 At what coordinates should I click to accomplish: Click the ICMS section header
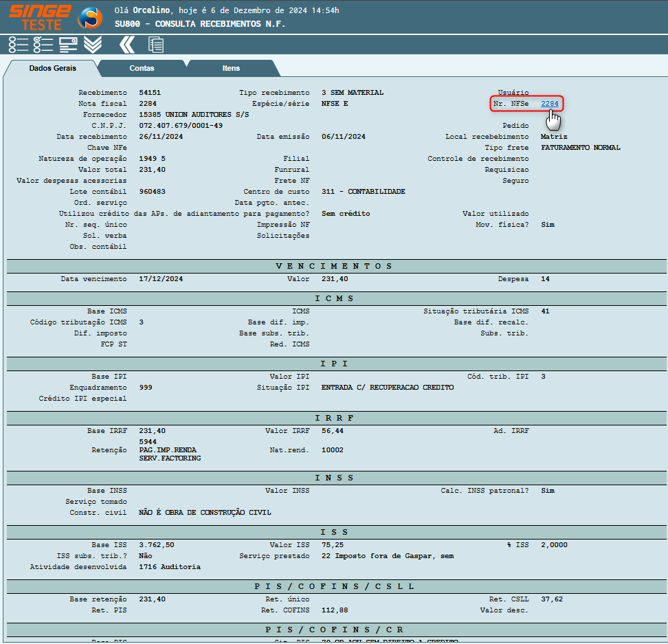tap(334, 298)
